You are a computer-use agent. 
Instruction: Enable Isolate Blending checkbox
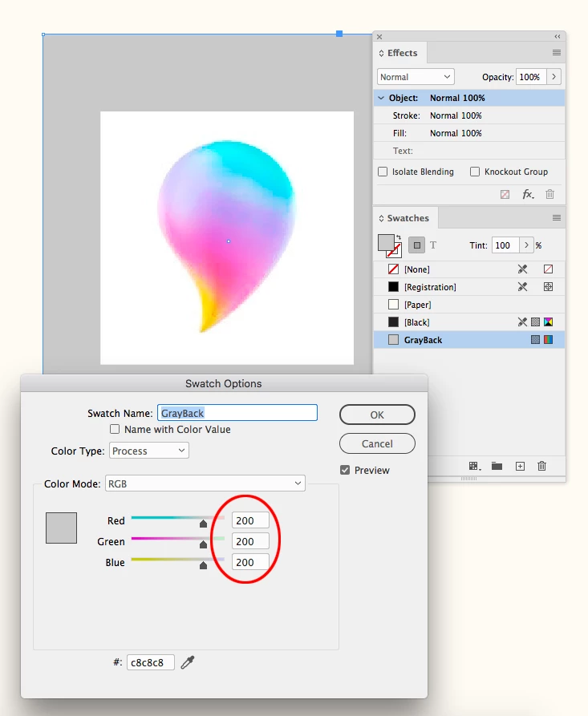pyautogui.click(x=383, y=172)
